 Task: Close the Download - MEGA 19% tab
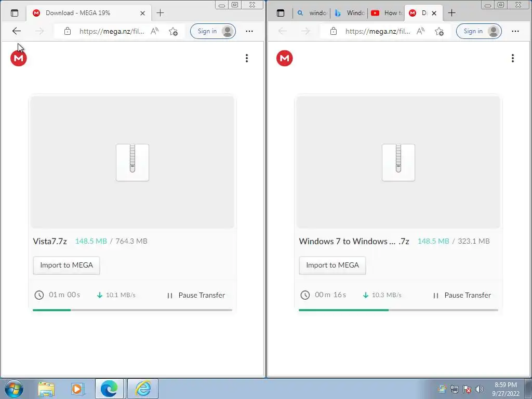[142, 13]
